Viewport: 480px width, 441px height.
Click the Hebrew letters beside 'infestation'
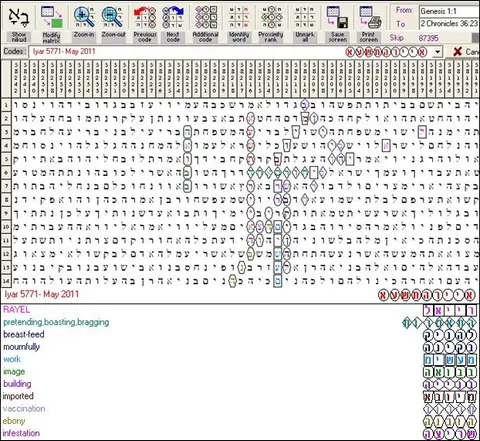449,434
